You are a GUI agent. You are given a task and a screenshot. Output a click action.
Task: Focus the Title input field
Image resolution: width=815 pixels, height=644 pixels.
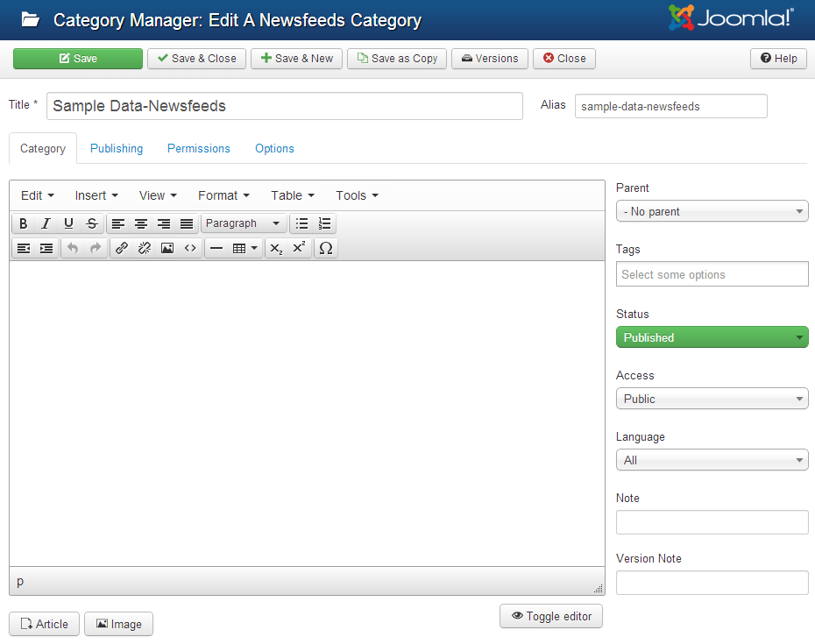pos(284,106)
